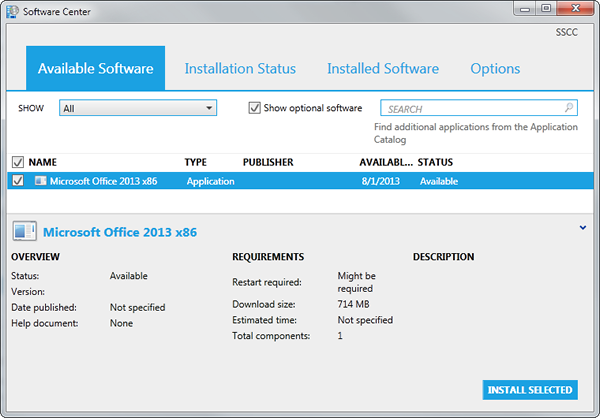Click the Software Center title bar icon
600x418 pixels.
[x=12, y=11]
